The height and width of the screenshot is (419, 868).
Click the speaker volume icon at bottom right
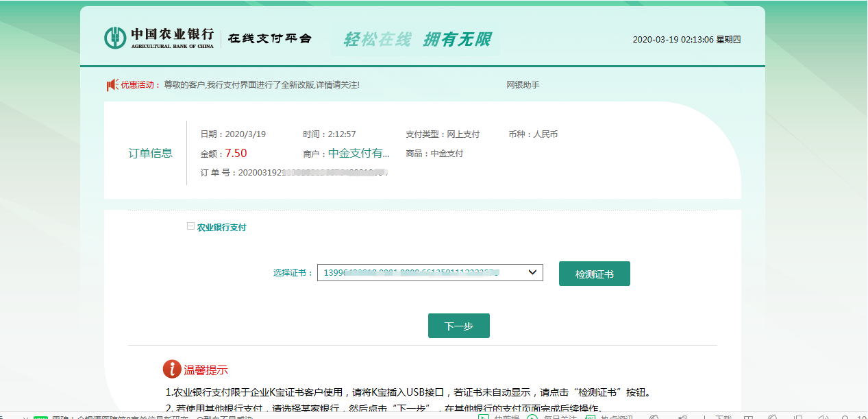tap(825, 418)
